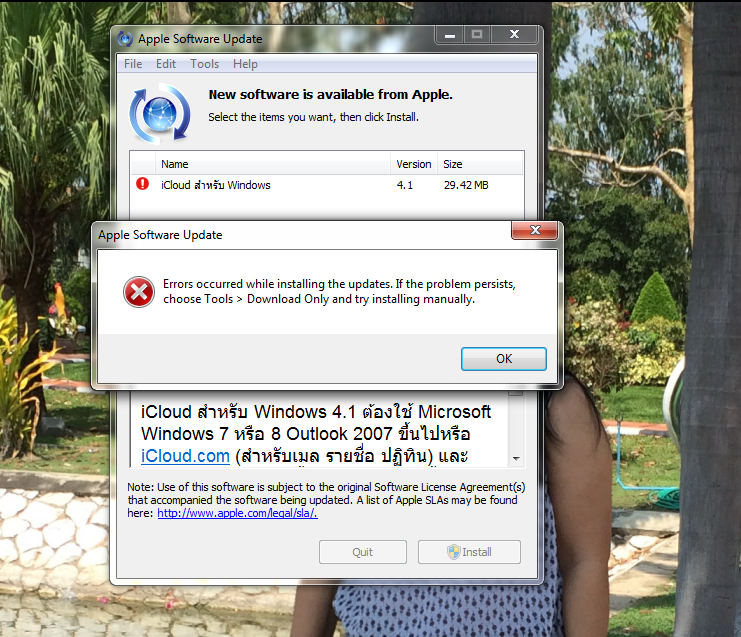Open the Tools menu

click(x=204, y=64)
